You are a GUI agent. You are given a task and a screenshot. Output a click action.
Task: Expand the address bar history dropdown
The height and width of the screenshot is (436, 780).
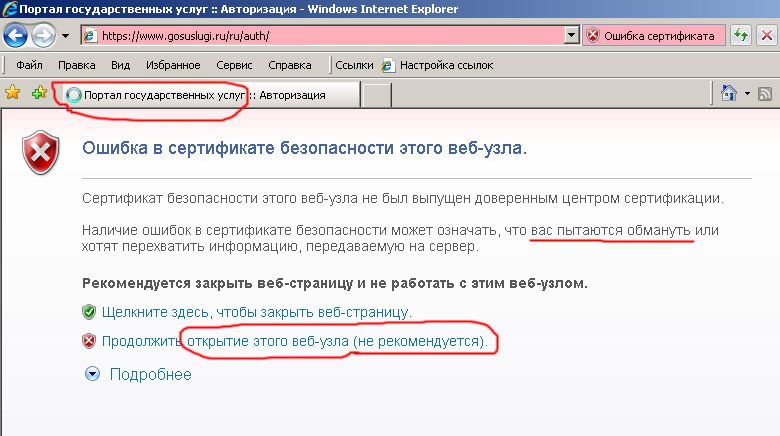pyautogui.click(x=572, y=36)
